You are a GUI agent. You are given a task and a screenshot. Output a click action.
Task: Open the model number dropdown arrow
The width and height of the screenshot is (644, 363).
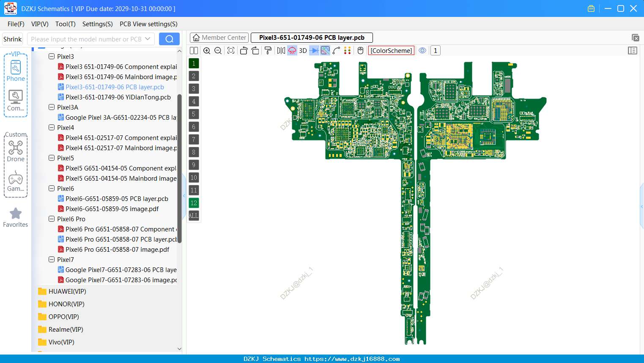148,39
